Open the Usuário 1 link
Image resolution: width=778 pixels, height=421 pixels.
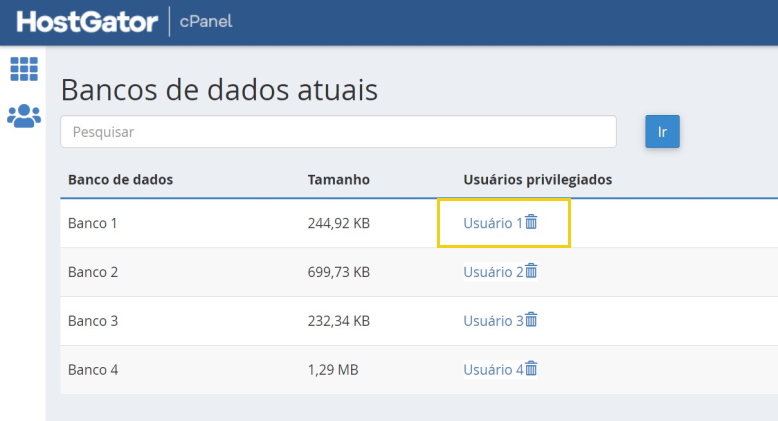493,223
